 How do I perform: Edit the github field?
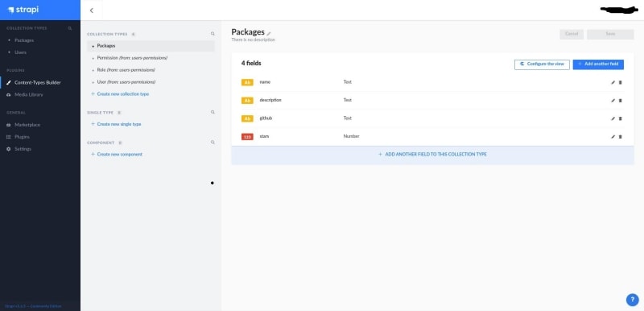click(613, 118)
